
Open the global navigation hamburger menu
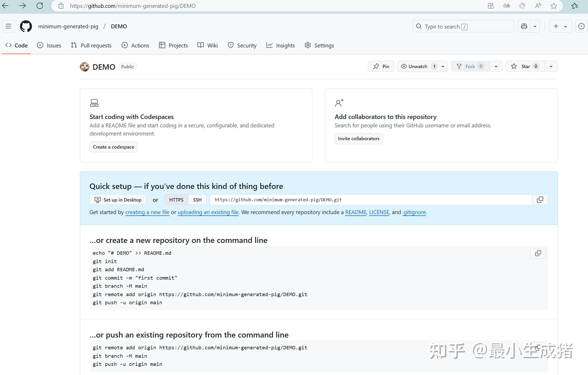click(8, 26)
